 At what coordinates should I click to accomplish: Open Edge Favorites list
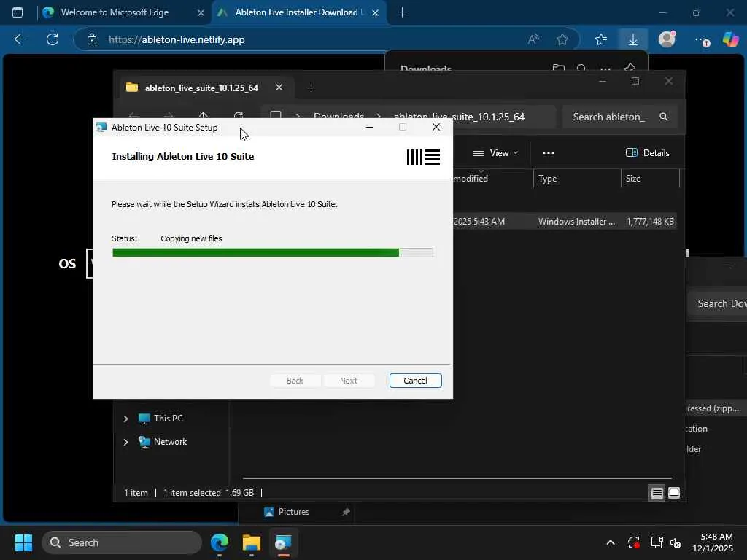point(601,39)
